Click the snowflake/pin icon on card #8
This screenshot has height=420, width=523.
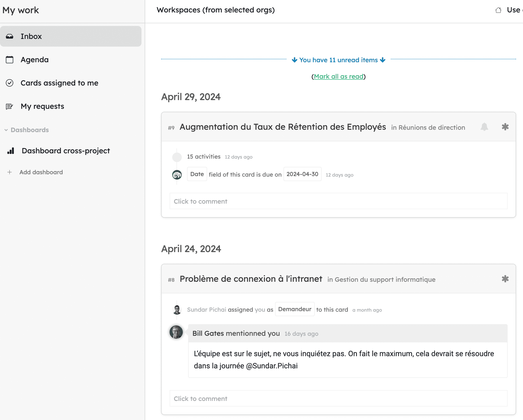pos(506,279)
